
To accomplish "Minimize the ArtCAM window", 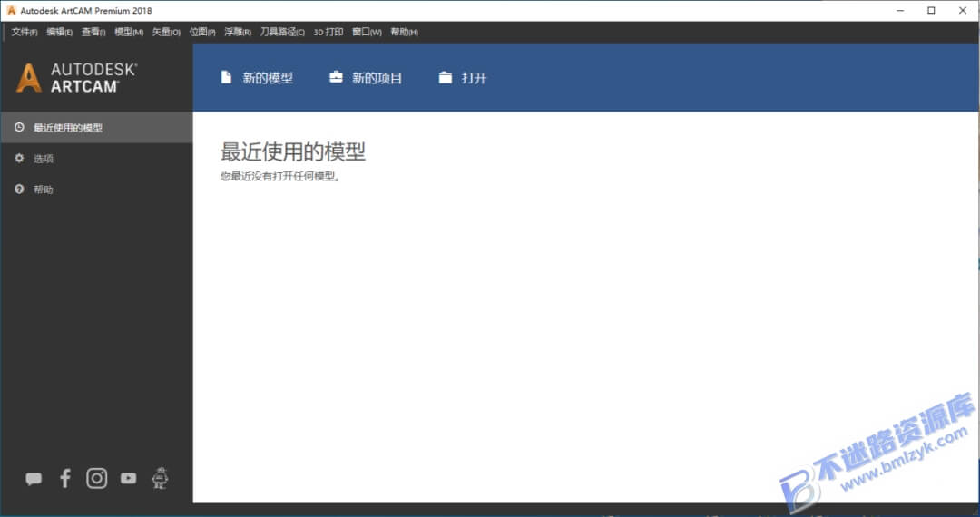I will 901,10.
